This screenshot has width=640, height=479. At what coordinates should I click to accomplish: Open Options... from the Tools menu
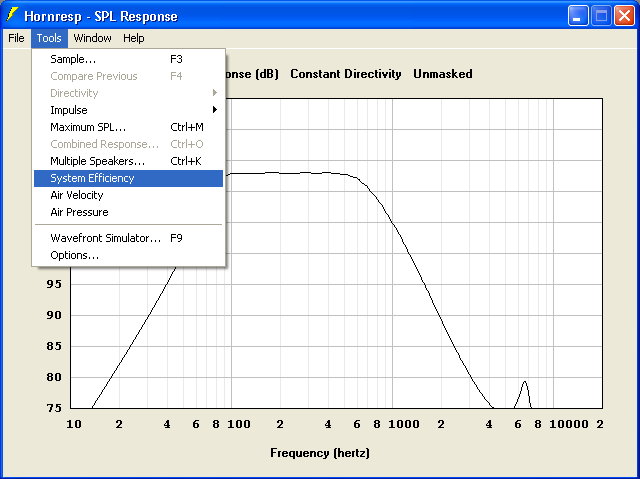(x=129, y=255)
